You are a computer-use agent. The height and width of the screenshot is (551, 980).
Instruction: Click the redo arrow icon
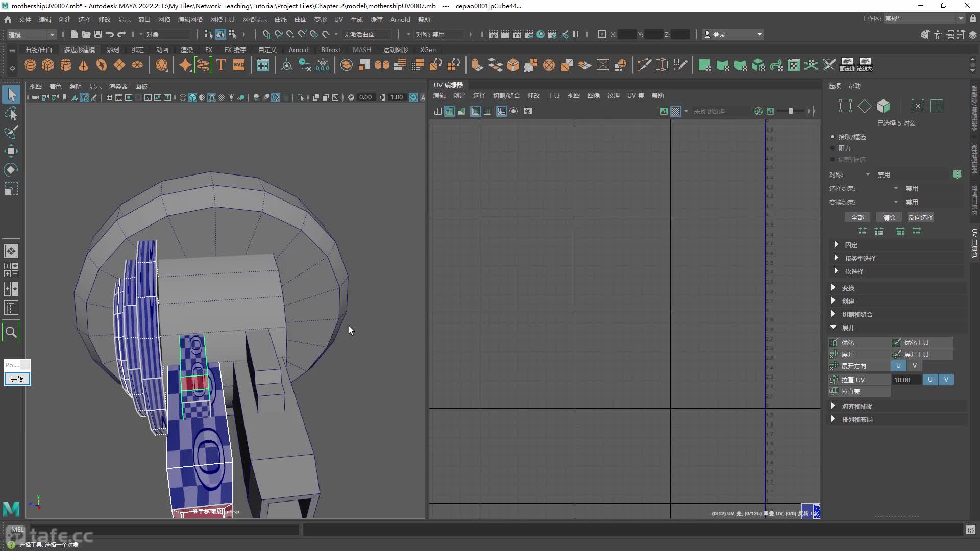tap(121, 34)
